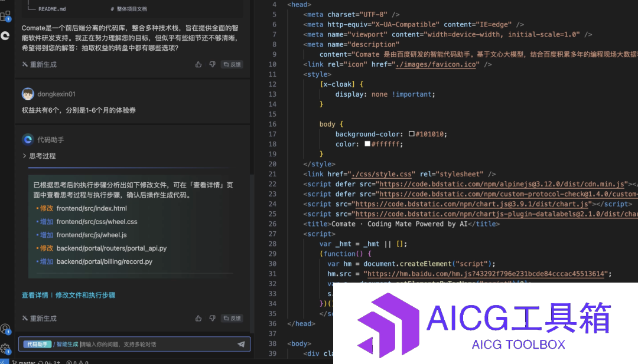Image resolution: width=638 pixels, height=364 pixels.
Task: Open the added file frontend/src/css/wheel.css
Action: (97, 222)
